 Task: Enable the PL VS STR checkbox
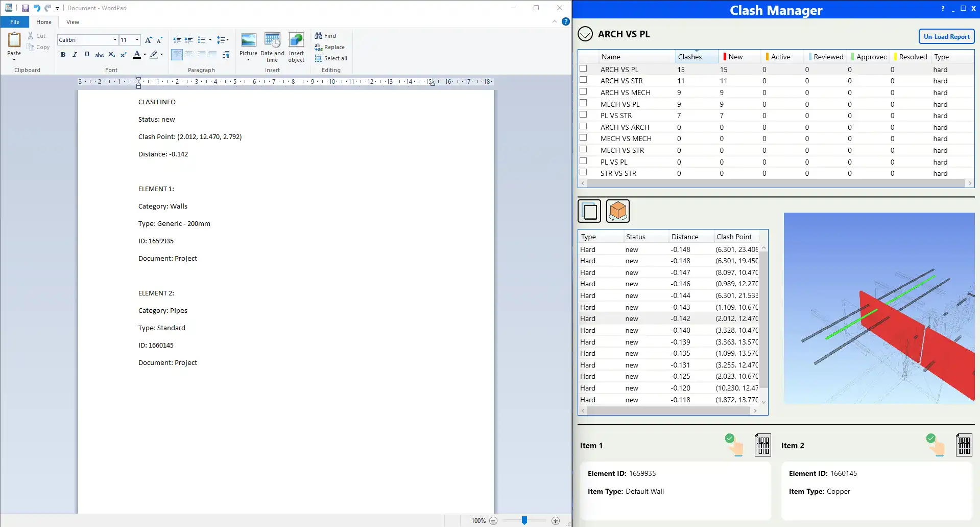click(582, 114)
